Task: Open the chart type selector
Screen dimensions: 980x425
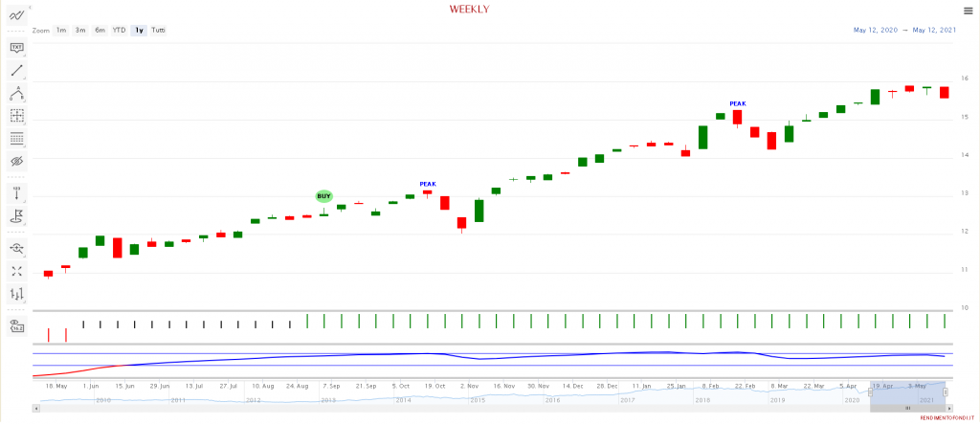Action: (x=16, y=294)
